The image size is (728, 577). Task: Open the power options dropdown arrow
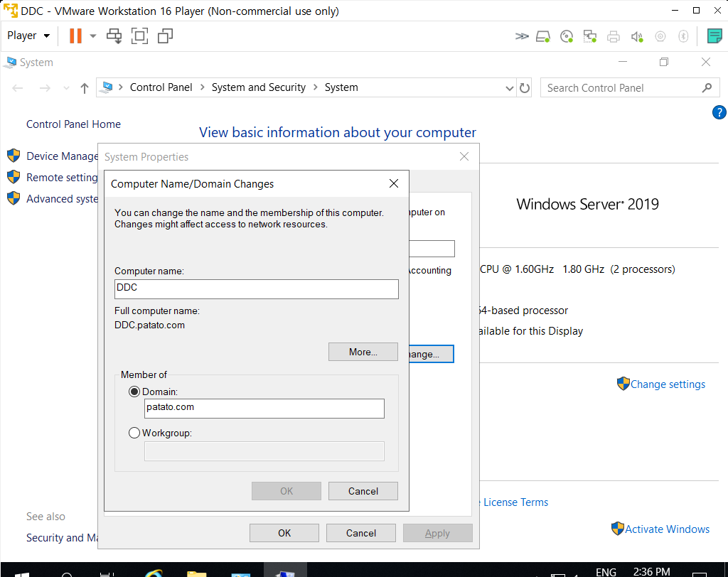[93, 36]
